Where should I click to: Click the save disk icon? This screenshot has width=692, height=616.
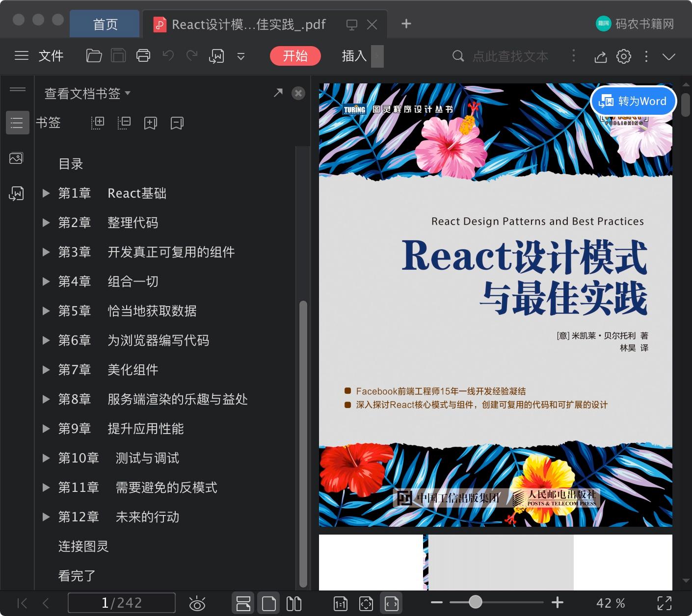pos(118,56)
